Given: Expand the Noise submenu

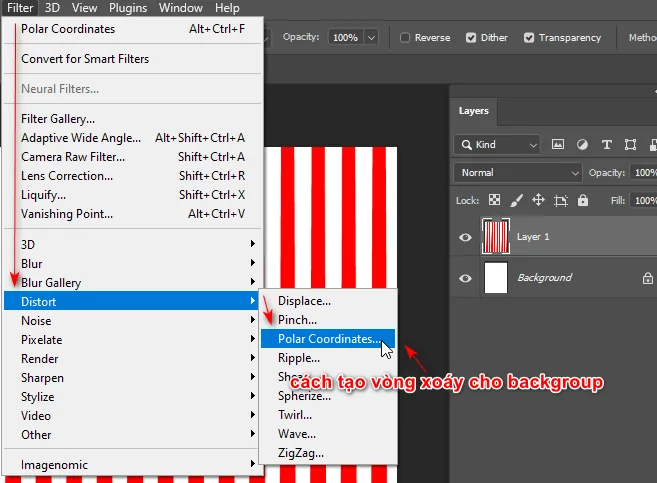Looking at the screenshot, I should coord(133,320).
